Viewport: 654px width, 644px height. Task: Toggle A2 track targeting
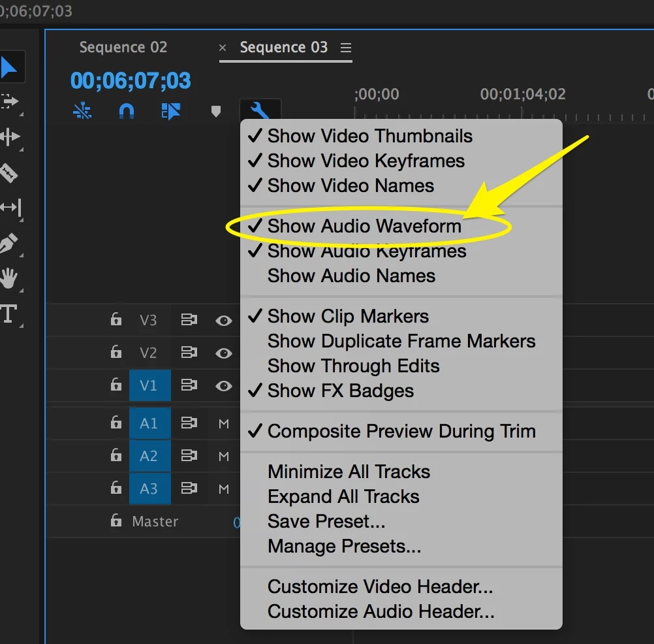tap(149, 456)
